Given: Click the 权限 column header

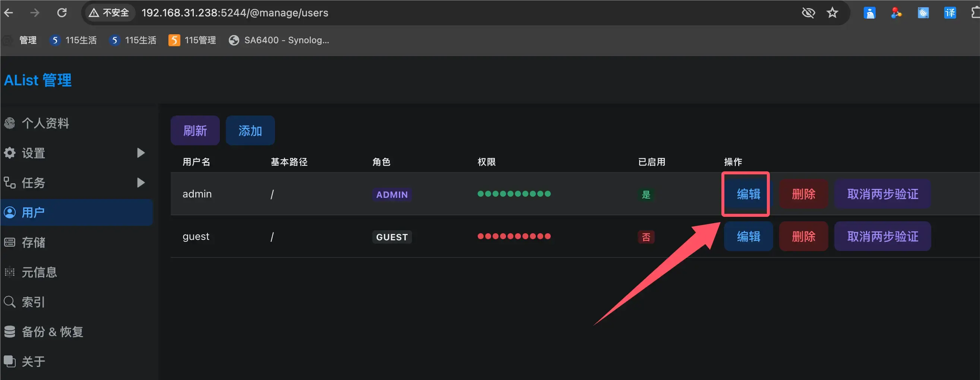Looking at the screenshot, I should [487, 162].
